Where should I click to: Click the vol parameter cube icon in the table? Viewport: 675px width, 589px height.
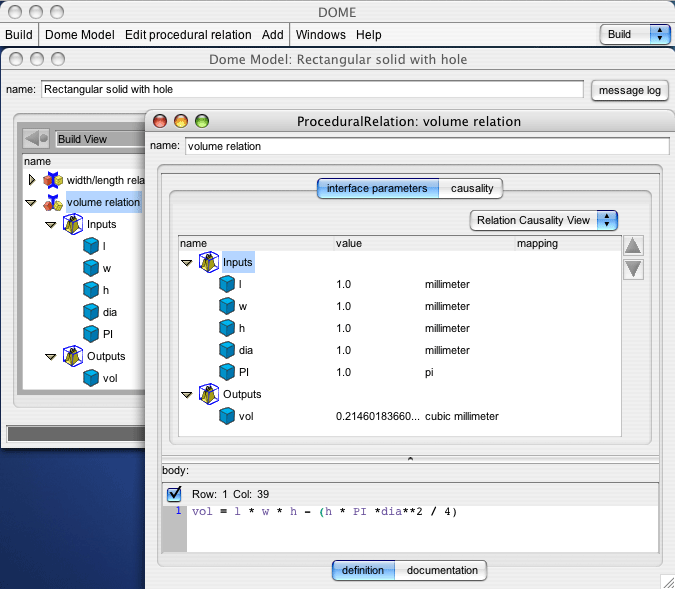pyautogui.click(x=227, y=416)
